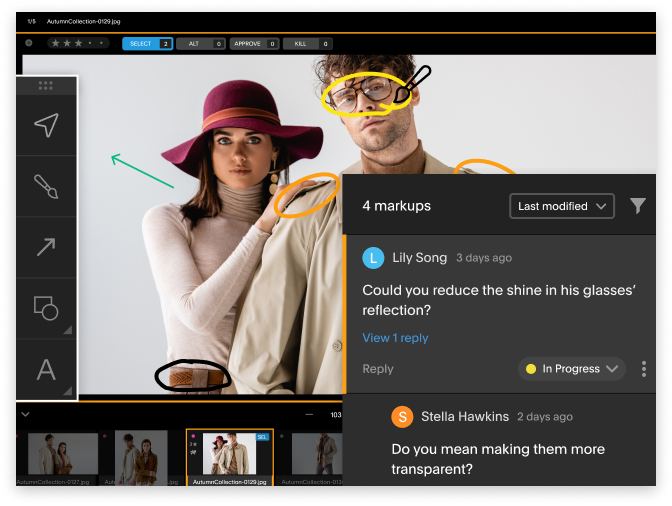This screenshot has height=506, width=672.
Task: Open AutumnCollection-0127.jpg thumbnail
Action: point(63,455)
